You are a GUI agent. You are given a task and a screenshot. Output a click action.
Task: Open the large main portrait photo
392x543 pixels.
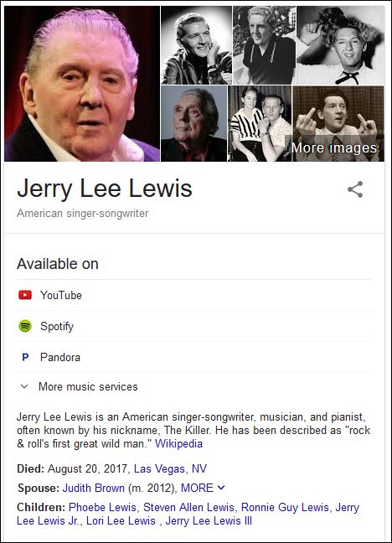(82, 84)
